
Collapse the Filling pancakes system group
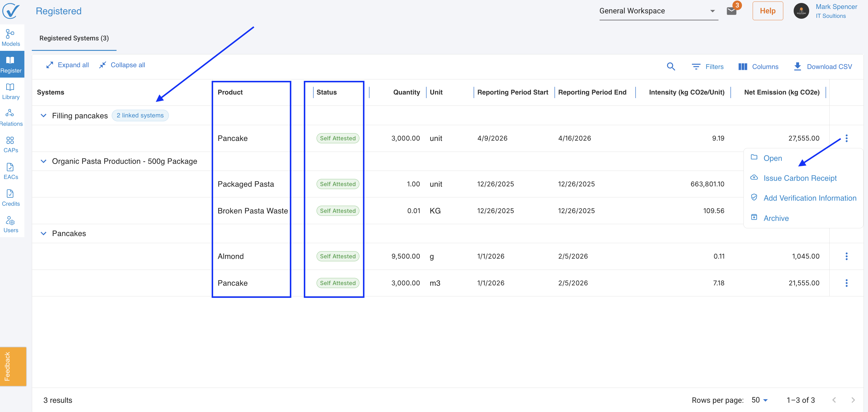[43, 116]
